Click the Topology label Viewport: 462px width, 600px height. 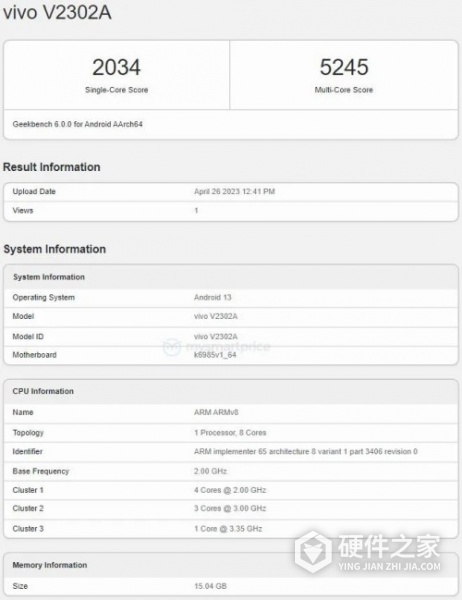(x=28, y=433)
